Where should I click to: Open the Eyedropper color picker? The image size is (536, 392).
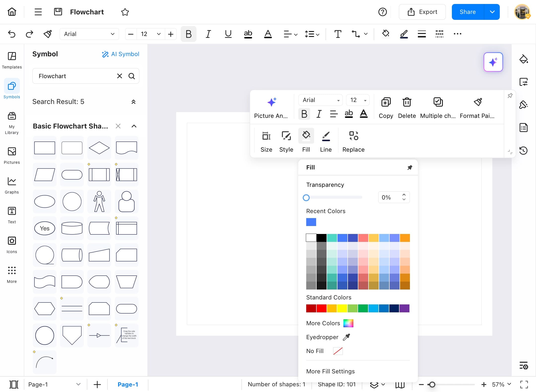[x=346, y=337]
